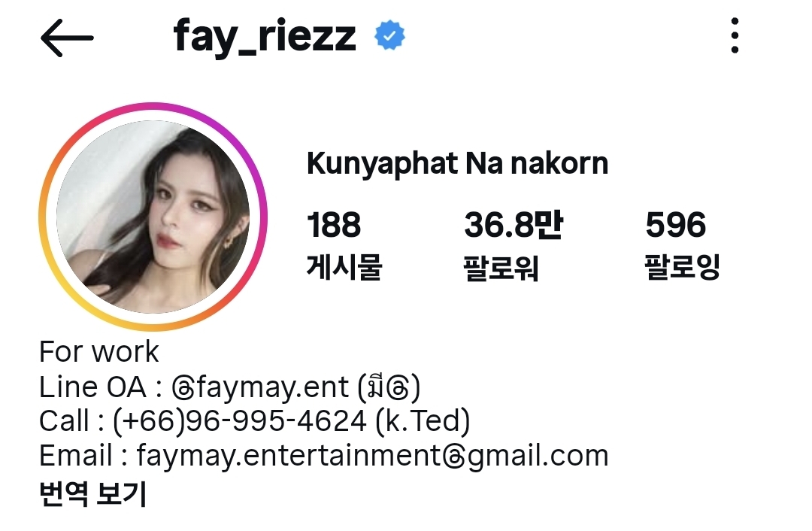Tap the fay_riezz username header

coord(265,36)
